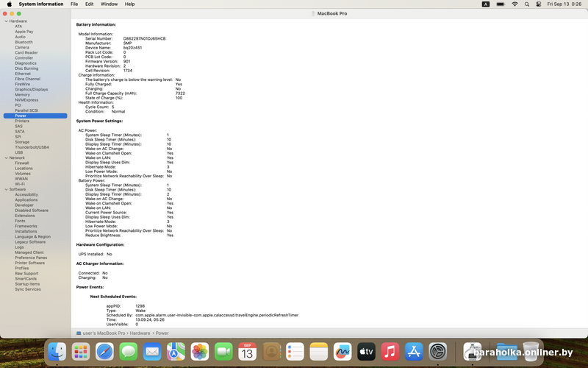
Task: Open Spotlight search in menu bar
Action: point(527,4)
